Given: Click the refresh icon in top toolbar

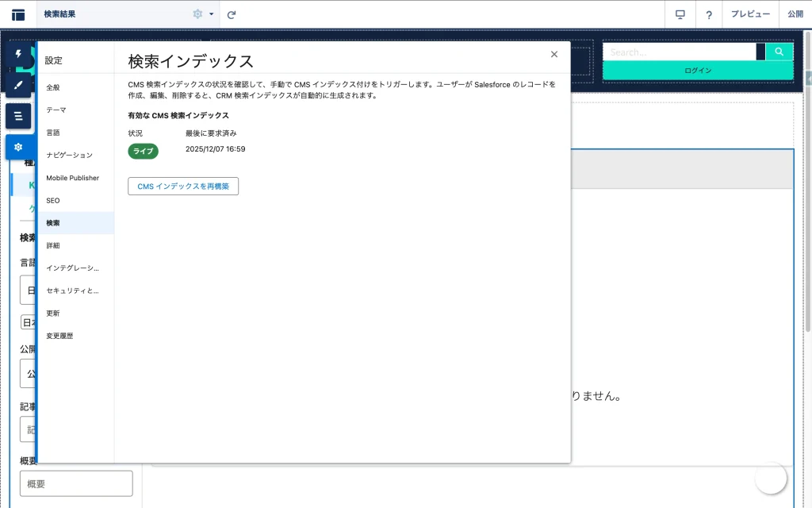Looking at the screenshot, I should click(232, 14).
